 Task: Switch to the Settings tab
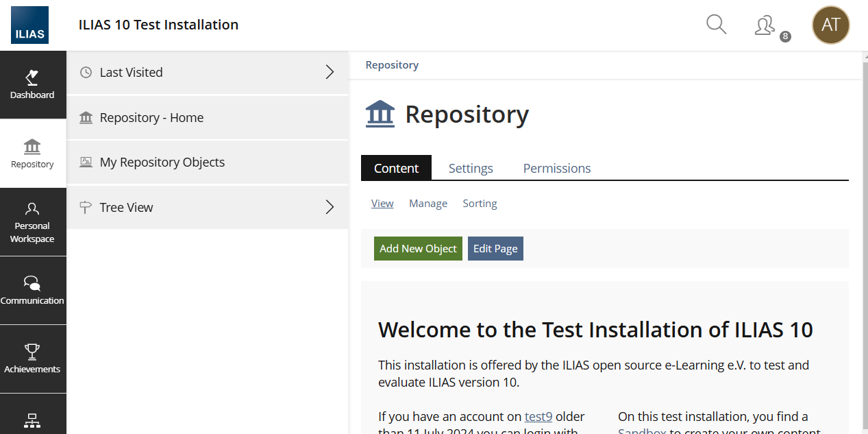[471, 168]
